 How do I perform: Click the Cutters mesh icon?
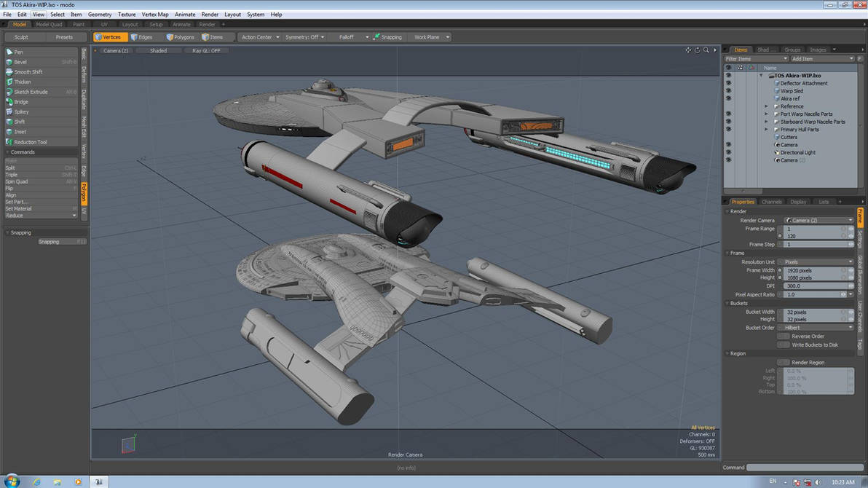777,138
